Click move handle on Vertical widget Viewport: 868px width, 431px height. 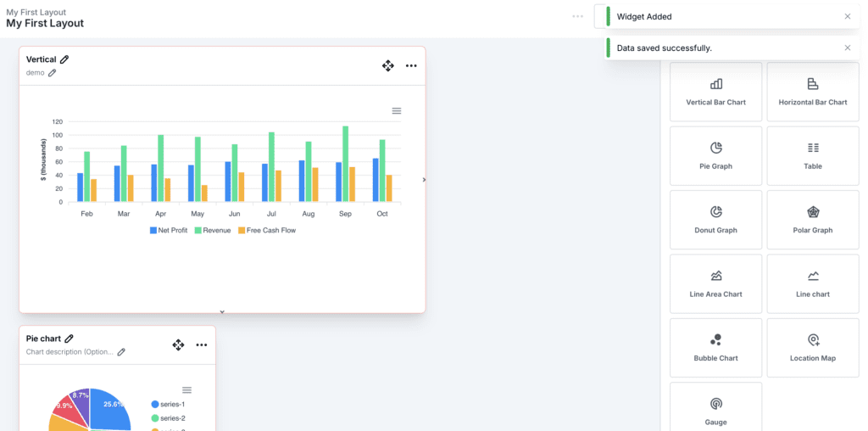(x=387, y=65)
